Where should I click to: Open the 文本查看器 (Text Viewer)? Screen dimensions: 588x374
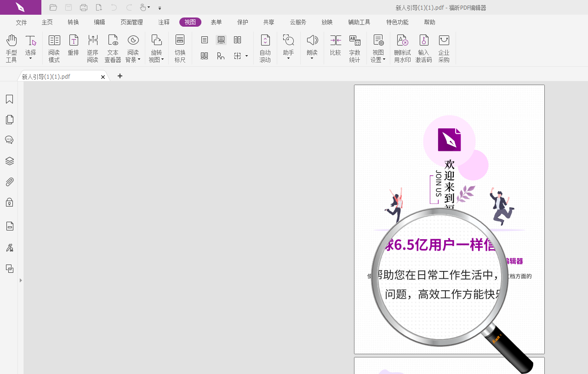pos(113,48)
